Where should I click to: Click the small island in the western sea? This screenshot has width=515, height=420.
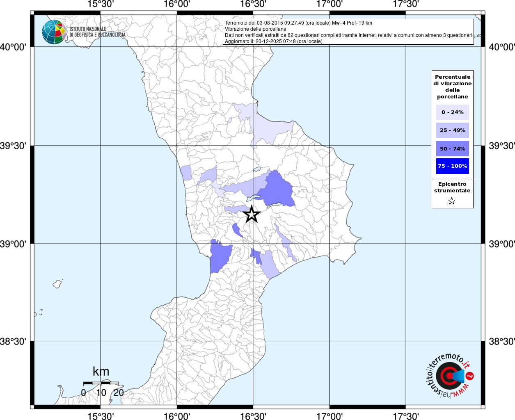[x=57, y=284]
